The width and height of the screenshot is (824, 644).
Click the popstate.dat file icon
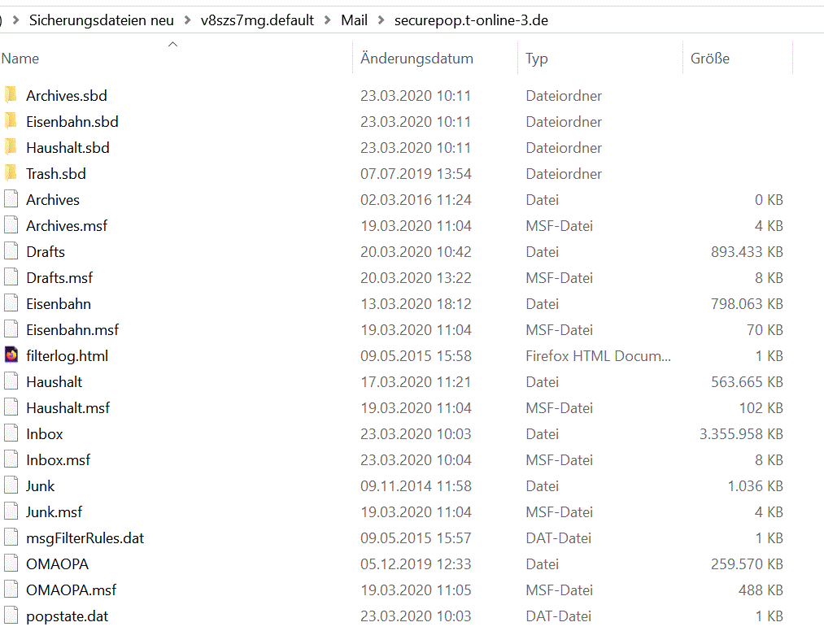click(11, 616)
